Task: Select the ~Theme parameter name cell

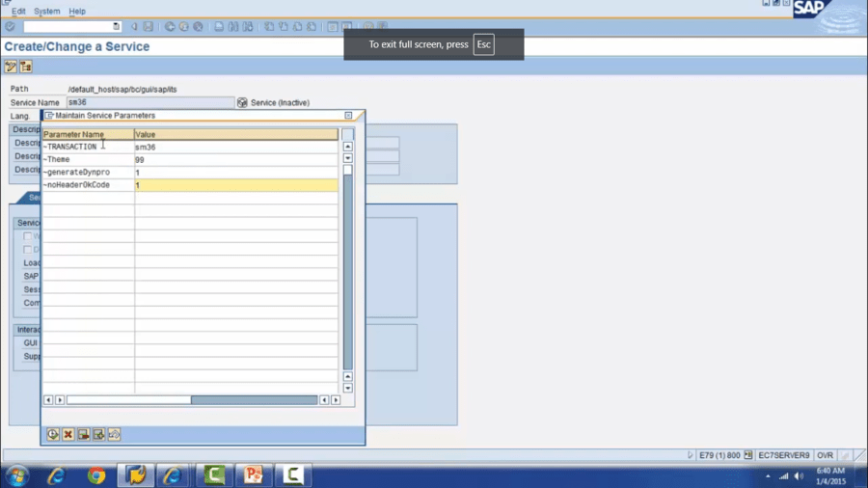Action: [x=89, y=160]
